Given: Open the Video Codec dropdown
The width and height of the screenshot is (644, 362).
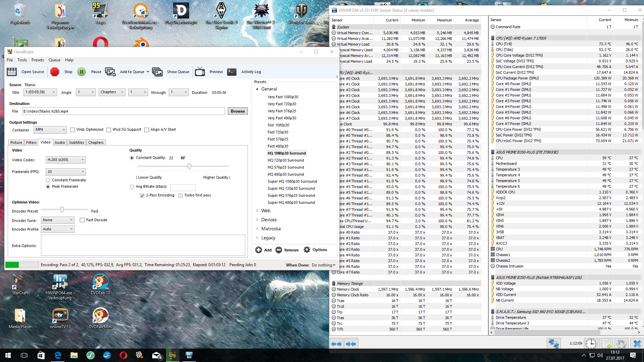Looking at the screenshot, I should 65,160.
